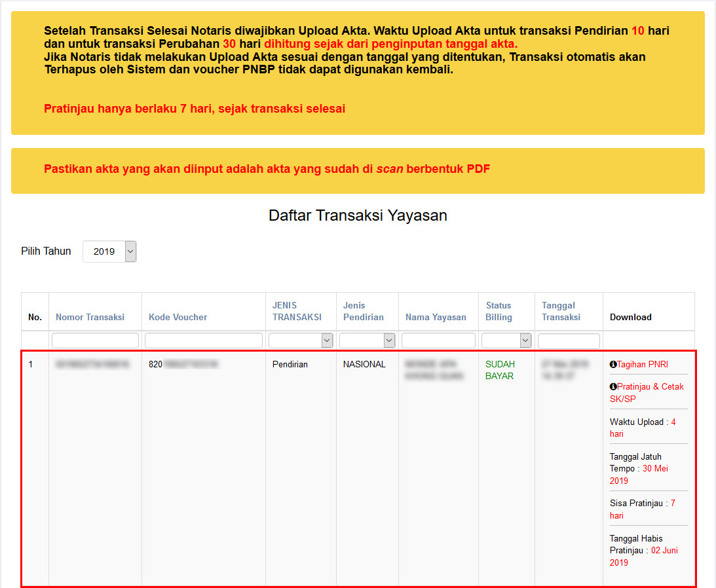
Task: Sort by Tanggal Transaksi column header
Action: pos(561,311)
